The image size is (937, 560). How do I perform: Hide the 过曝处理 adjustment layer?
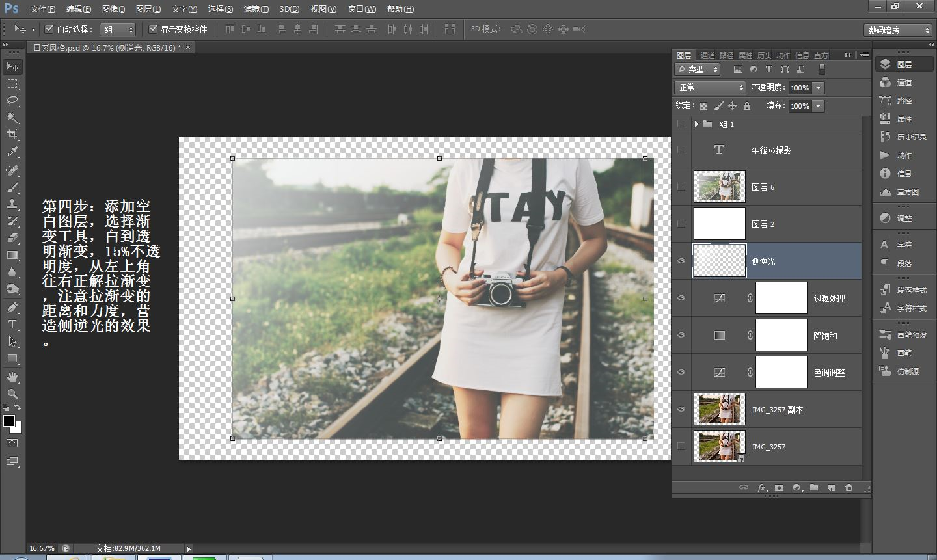[x=681, y=299]
